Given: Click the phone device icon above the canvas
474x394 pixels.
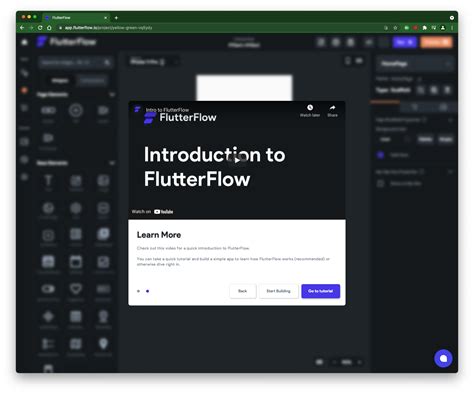Looking at the screenshot, I should click(348, 61).
